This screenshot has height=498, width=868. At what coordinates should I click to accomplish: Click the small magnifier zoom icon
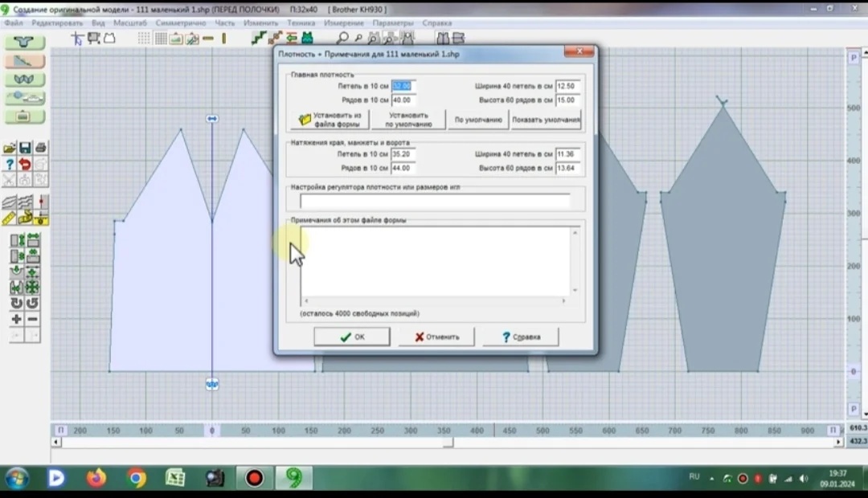(x=358, y=39)
